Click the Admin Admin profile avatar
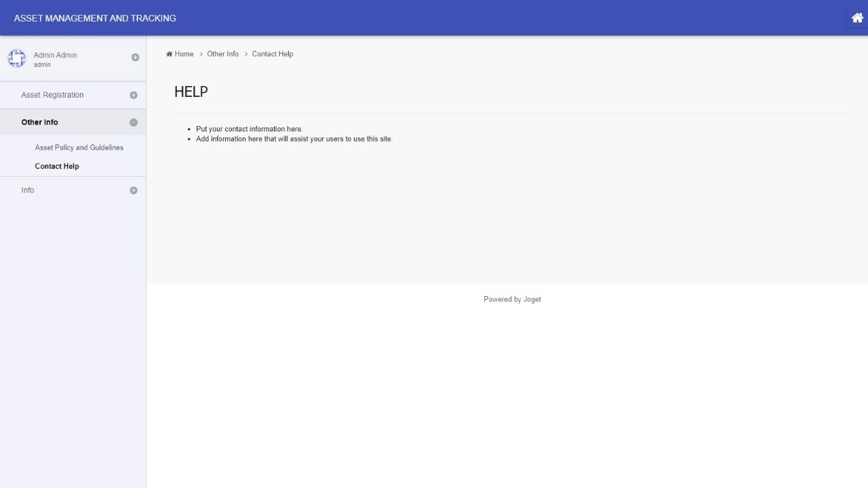868x488 pixels. coord(16,59)
